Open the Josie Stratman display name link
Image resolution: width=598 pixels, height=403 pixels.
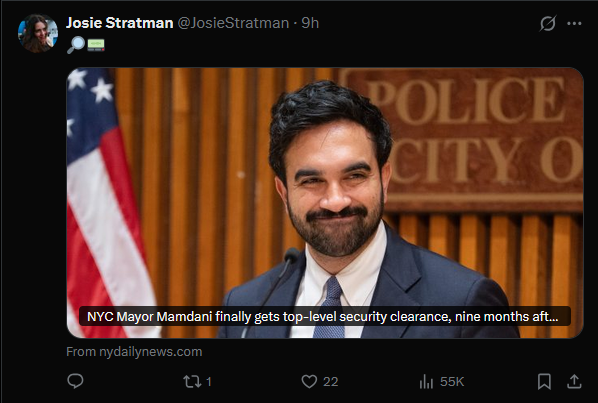pyautogui.click(x=119, y=23)
